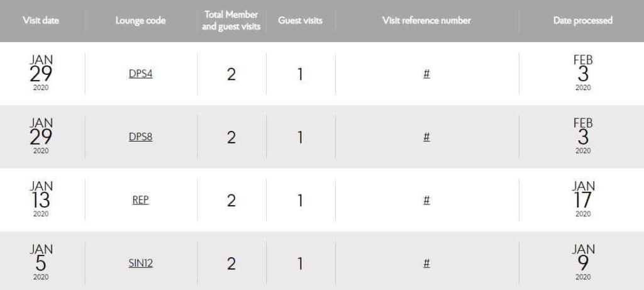Viewport: 644px width, 290px height.
Task: Open visit reference link in DPS8 row
Action: (426, 137)
